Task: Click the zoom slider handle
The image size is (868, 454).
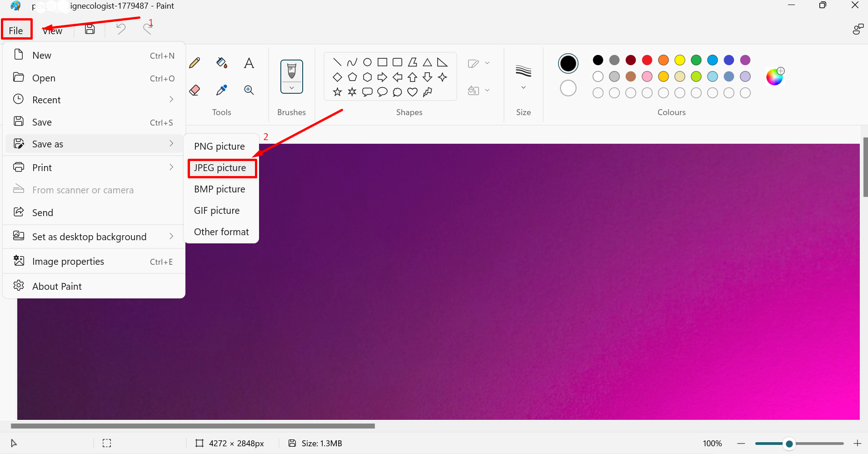Action: pos(789,444)
